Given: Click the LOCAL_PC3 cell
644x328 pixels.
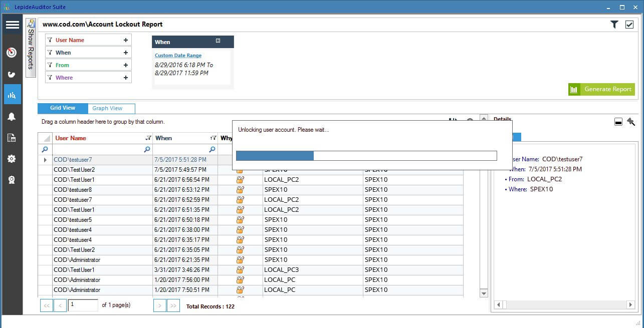Looking at the screenshot, I should point(313,270).
